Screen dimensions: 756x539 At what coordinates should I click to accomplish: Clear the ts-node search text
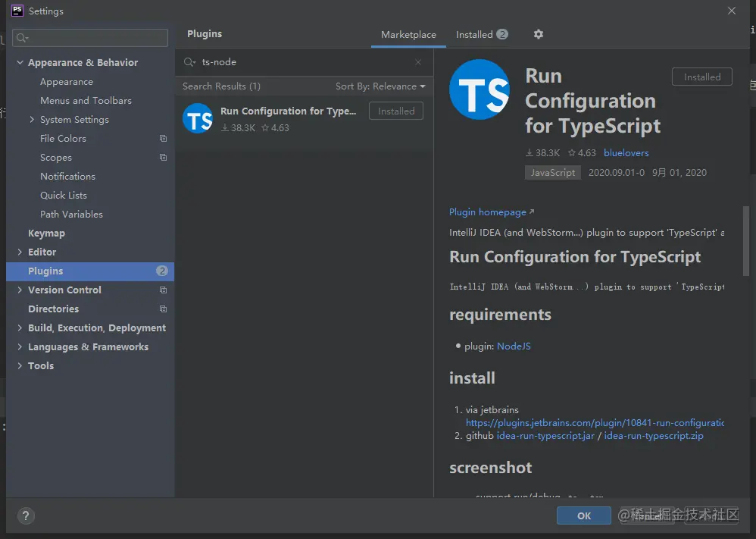[x=418, y=61]
